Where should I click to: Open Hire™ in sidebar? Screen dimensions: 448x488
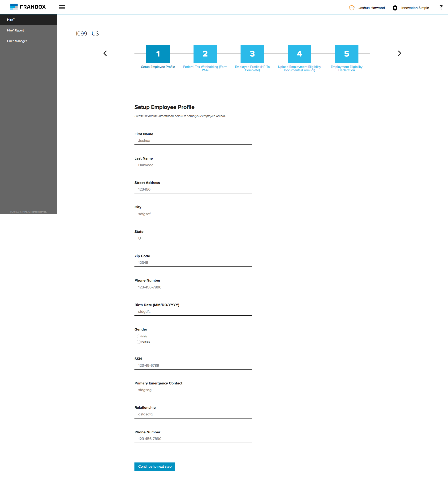[x=28, y=20]
